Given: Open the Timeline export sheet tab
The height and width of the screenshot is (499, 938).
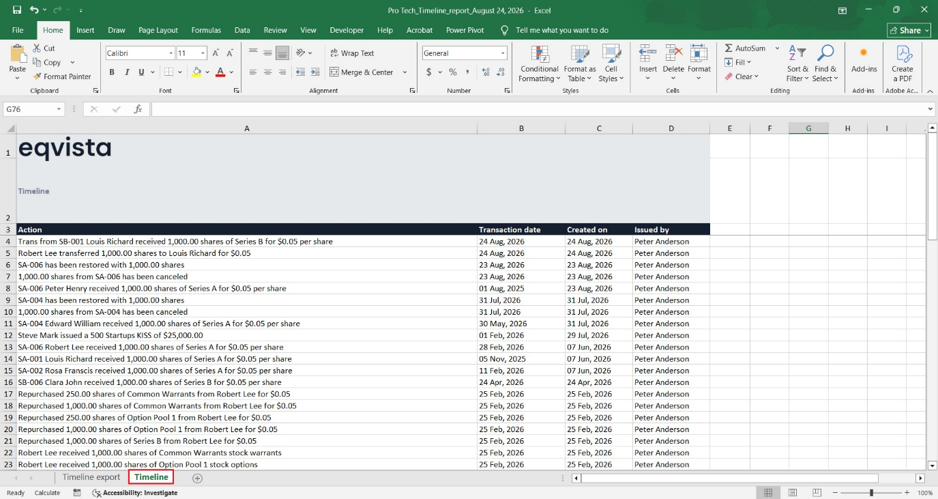Looking at the screenshot, I should click(x=91, y=477).
